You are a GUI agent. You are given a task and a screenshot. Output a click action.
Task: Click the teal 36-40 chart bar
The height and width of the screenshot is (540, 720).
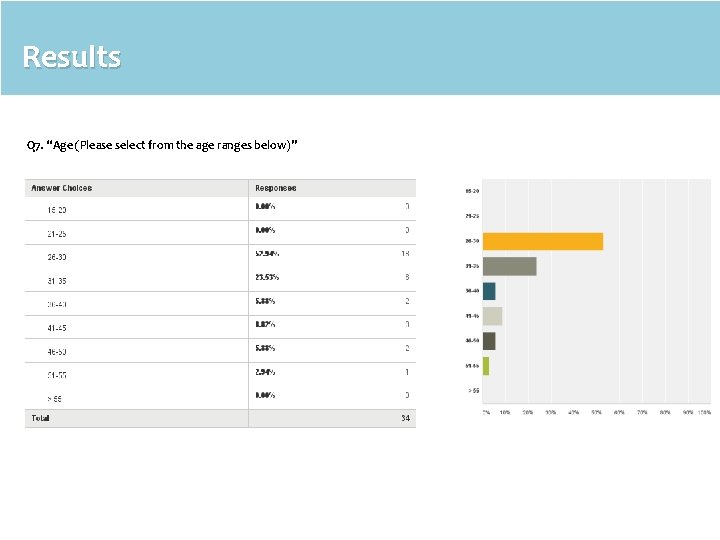[489, 291]
